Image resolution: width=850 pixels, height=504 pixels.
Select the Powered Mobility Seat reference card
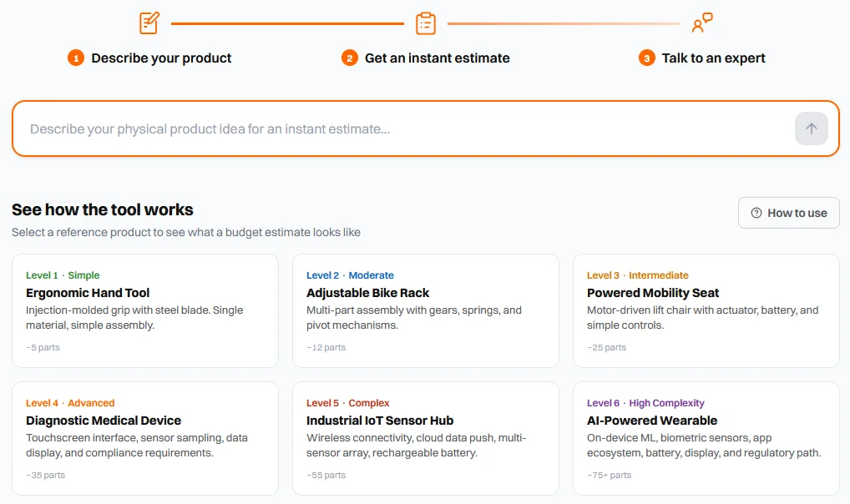[x=706, y=310]
